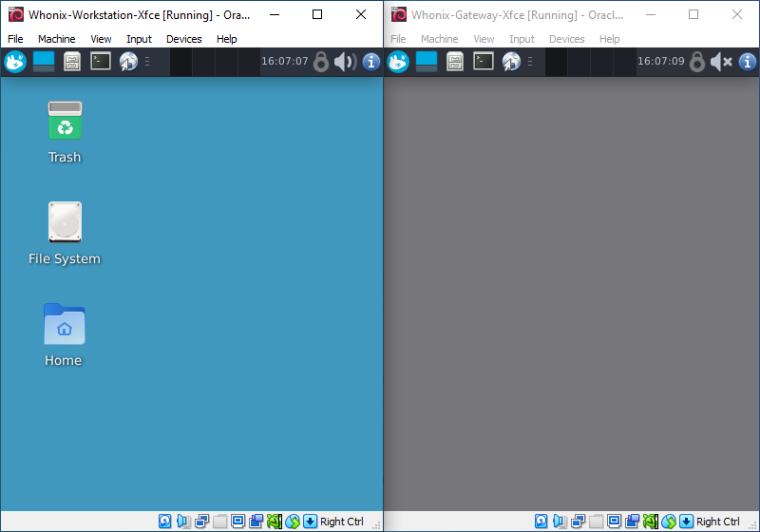Image resolution: width=760 pixels, height=532 pixels.
Task: Expand Input menu in Workstation window
Action: pyautogui.click(x=139, y=39)
